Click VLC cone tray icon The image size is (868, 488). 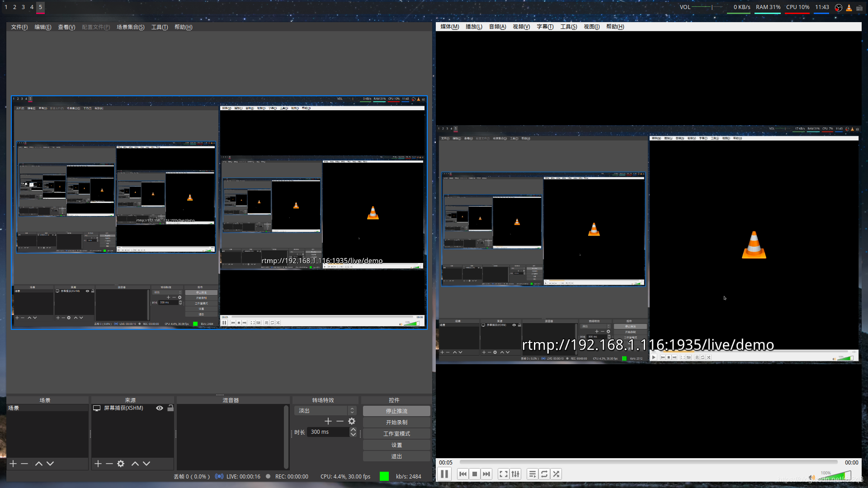pyautogui.click(x=849, y=8)
